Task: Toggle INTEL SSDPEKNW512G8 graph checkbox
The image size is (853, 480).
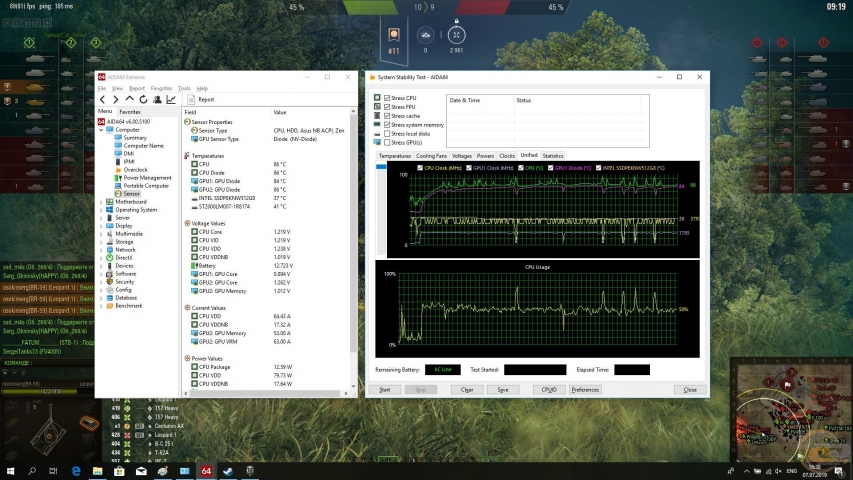Action: [x=598, y=168]
